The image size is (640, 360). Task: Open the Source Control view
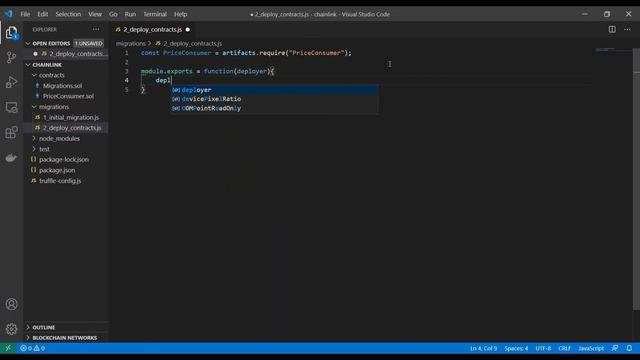11,58
